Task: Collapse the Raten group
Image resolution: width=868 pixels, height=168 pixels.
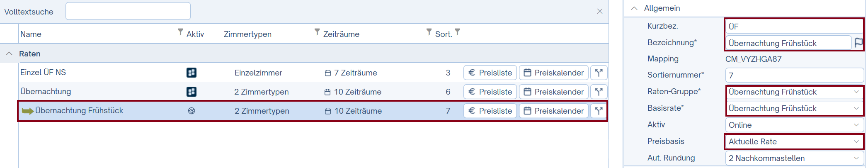Action: tap(9, 54)
